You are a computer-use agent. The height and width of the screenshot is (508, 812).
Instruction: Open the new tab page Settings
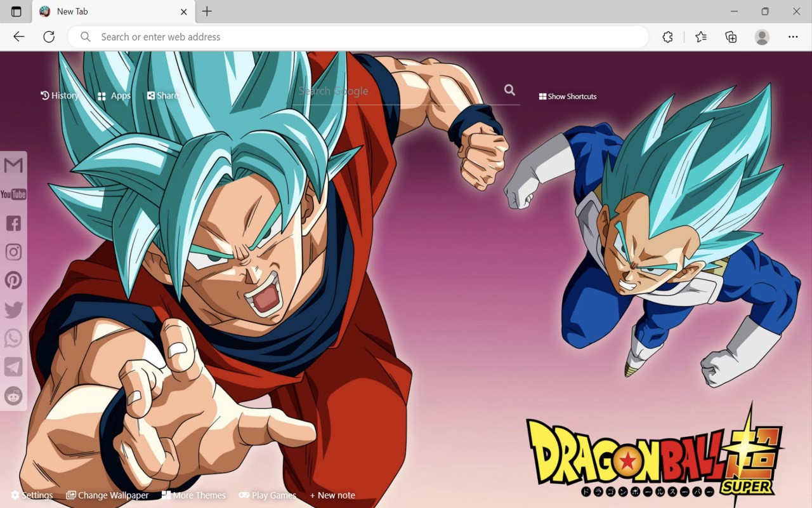[32, 495]
